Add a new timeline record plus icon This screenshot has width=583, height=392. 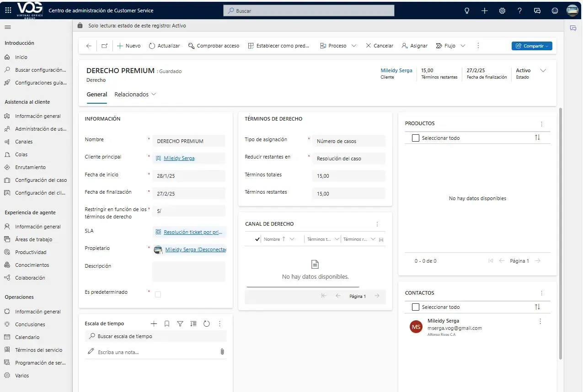154,323
